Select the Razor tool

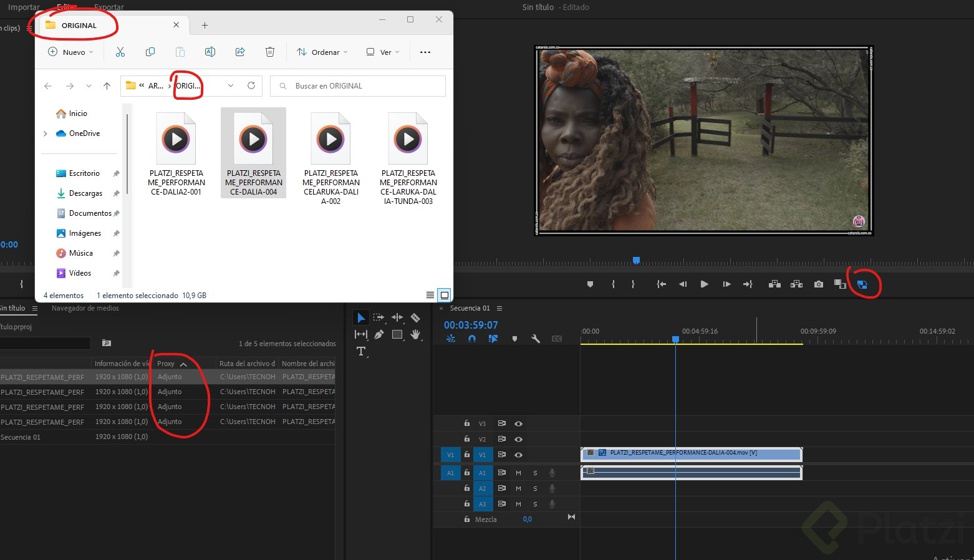coord(415,318)
